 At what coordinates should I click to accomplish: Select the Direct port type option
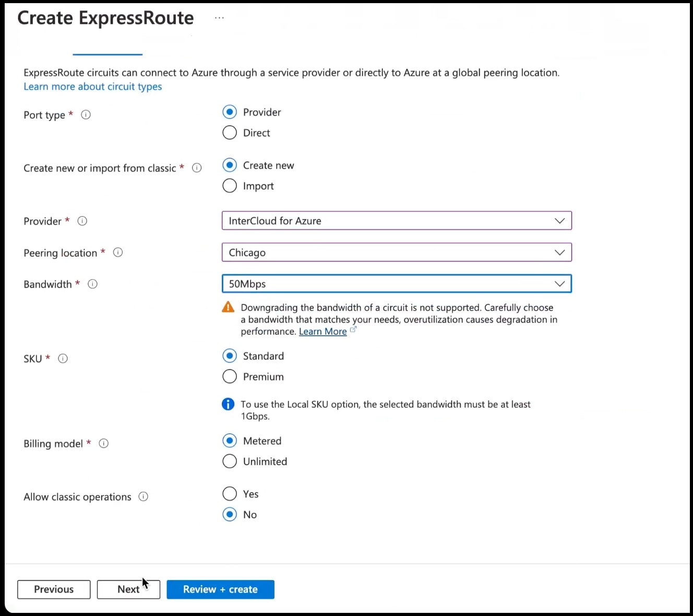pyautogui.click(x=230, y=133)
